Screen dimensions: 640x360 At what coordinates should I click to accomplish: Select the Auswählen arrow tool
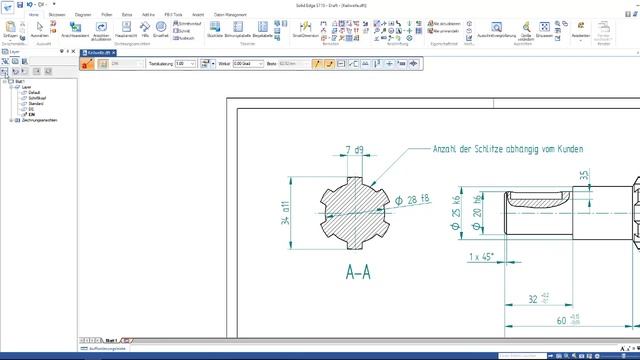[40, 30]
